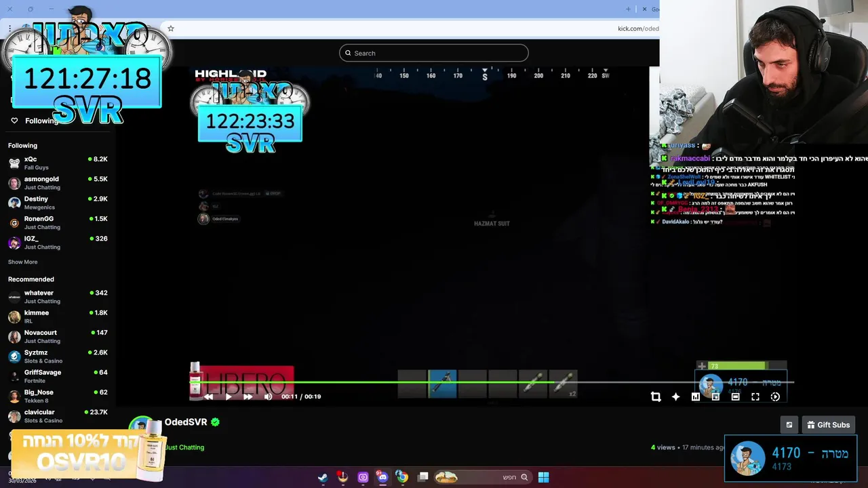868x488 pixels.
Task: Open asmongold channel in sidebar
Action: tap(58, 183)
